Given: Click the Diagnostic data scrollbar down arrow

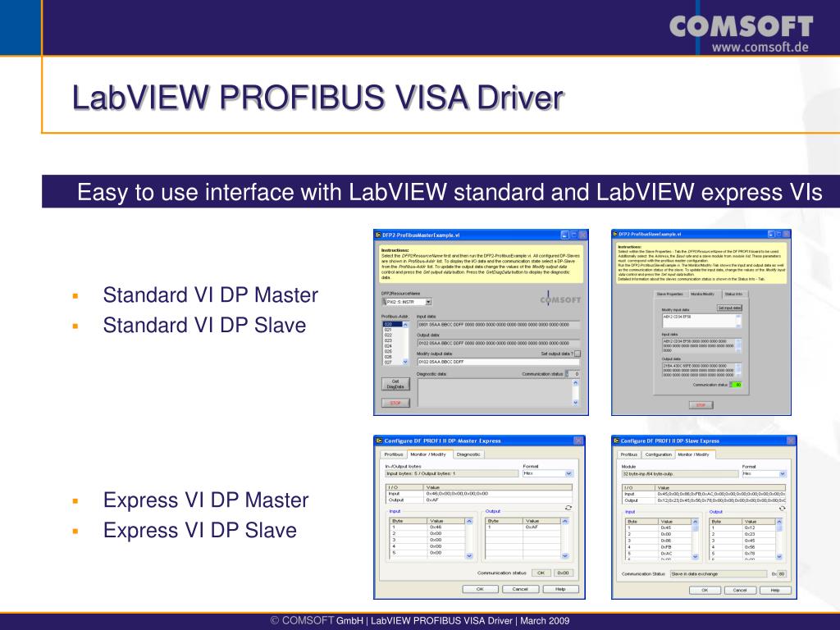Looking at the screenshot, I should (576, 402).
